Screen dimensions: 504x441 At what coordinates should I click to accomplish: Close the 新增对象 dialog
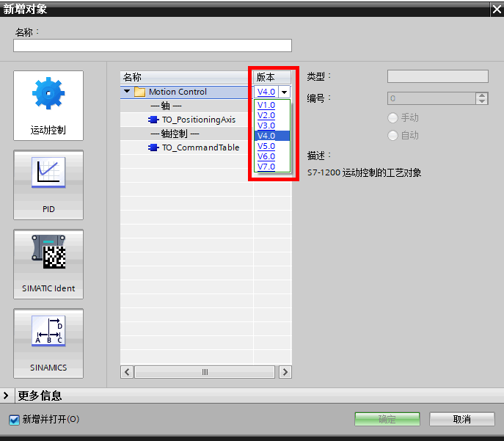pyautogui.click(x=497, y=10)
